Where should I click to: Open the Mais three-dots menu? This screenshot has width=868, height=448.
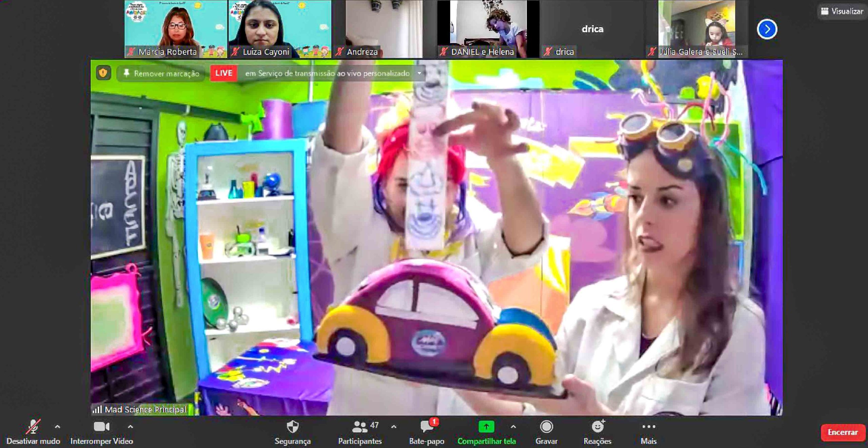coord(648,427)
